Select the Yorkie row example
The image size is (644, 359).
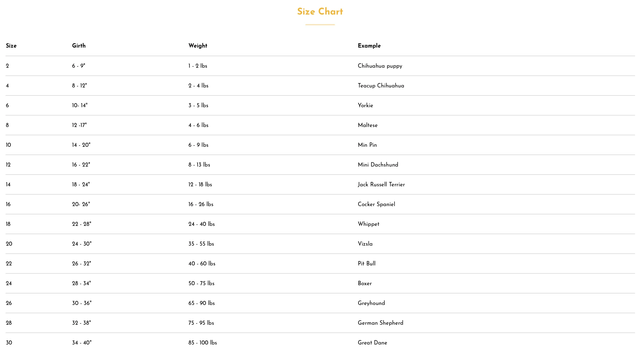coord(365,105)
